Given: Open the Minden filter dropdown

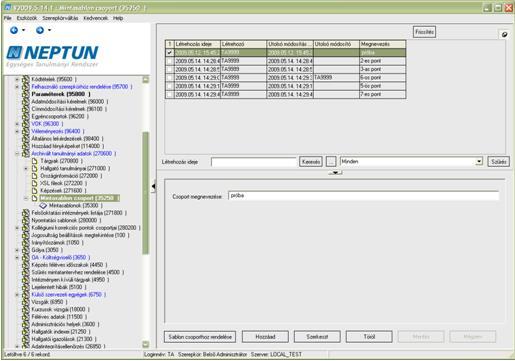Looking at the screenshot, I should click(x=479, y=162).
